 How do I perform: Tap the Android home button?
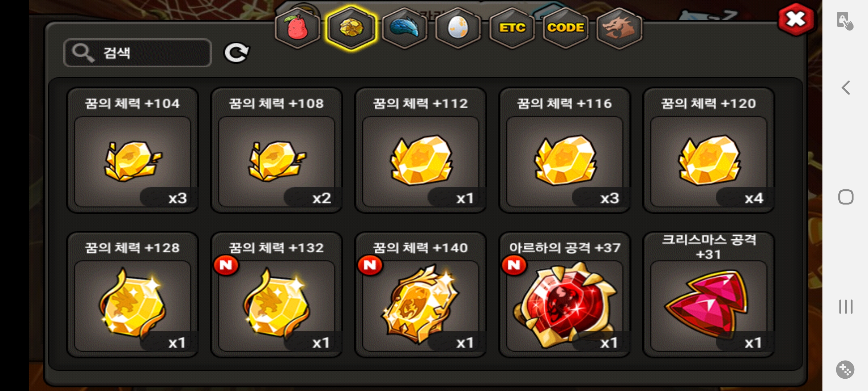[846, 197]
